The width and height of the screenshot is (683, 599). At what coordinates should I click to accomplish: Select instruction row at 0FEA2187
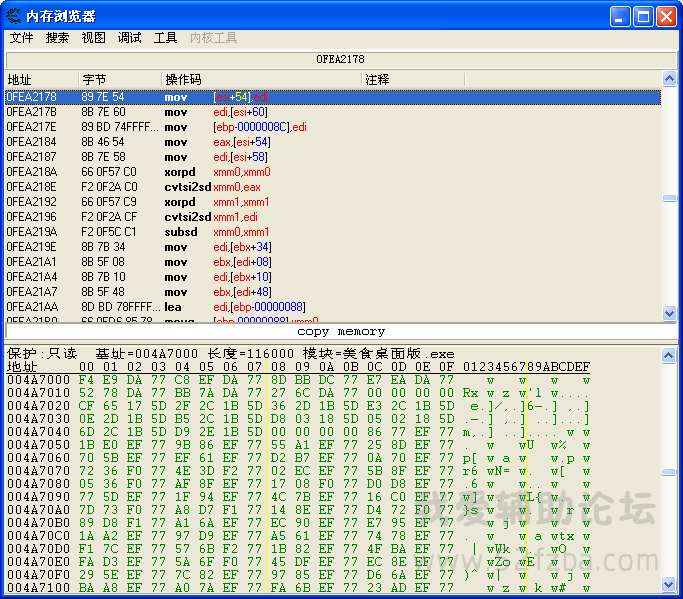(x=333, y=157)
